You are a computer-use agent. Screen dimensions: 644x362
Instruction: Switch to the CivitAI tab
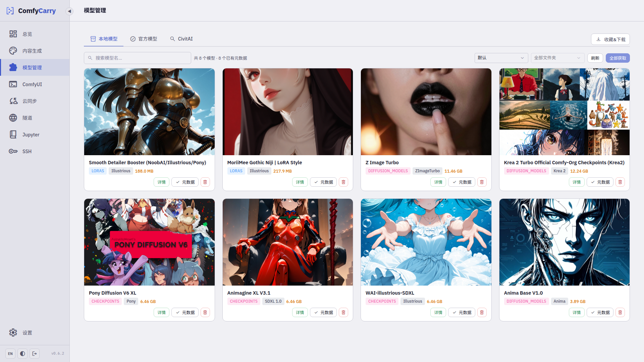(181, 39)
